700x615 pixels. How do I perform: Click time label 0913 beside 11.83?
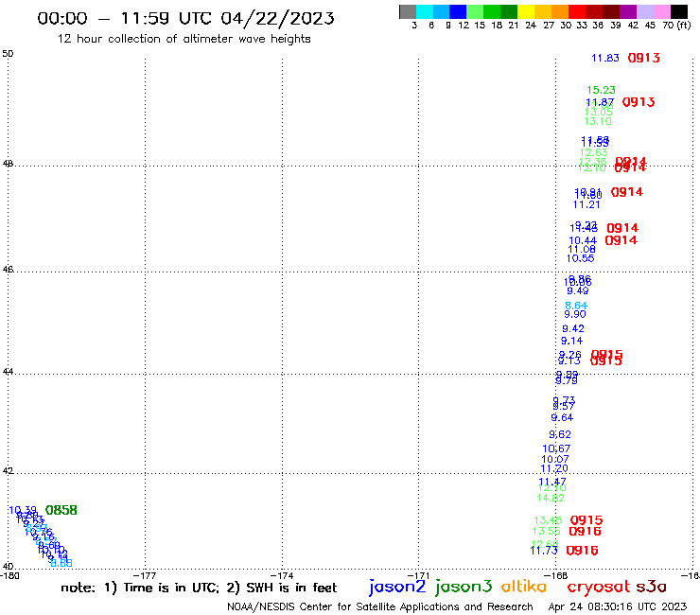click(644, 58)
